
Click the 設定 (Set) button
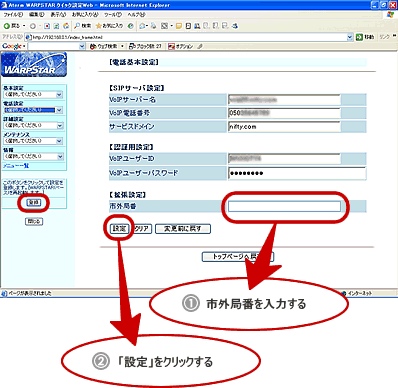coord(119,229)
